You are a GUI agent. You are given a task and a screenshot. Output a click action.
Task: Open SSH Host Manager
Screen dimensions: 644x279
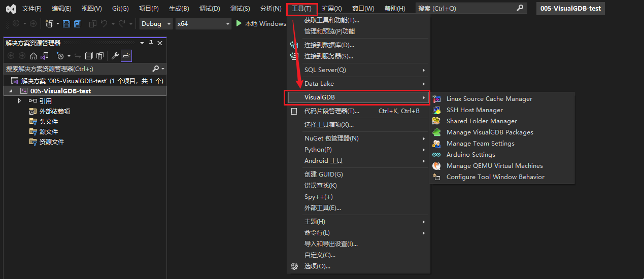click(x=502, y=110)
